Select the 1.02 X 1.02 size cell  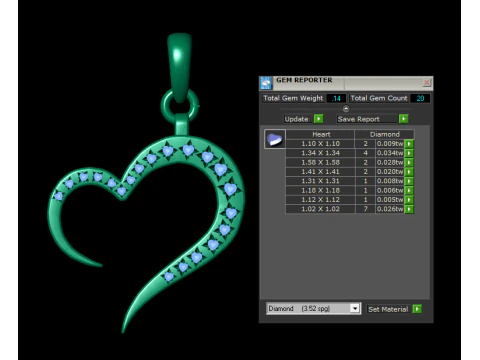coord(320,209)
